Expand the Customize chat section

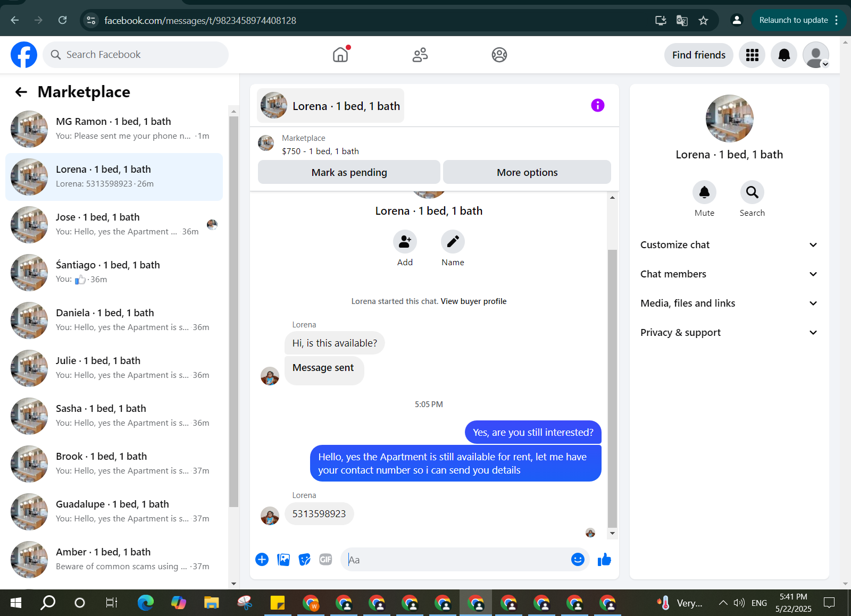729,245
